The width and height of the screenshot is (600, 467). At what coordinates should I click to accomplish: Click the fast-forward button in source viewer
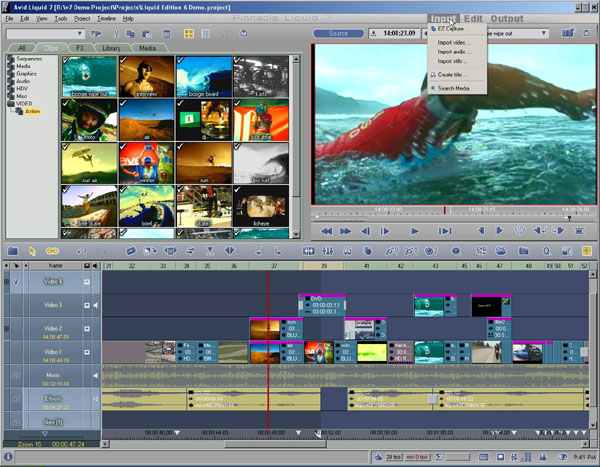tap(345, 231)
